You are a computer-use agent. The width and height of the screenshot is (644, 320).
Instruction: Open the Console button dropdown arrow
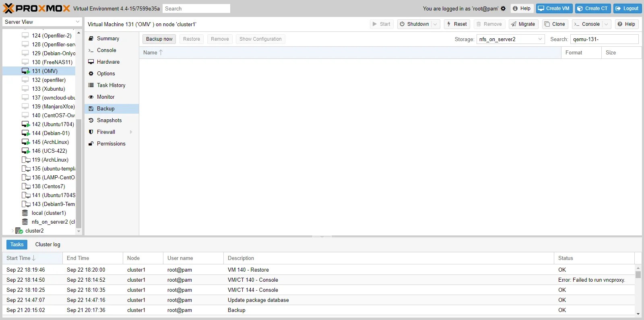[x=607, y=24]
